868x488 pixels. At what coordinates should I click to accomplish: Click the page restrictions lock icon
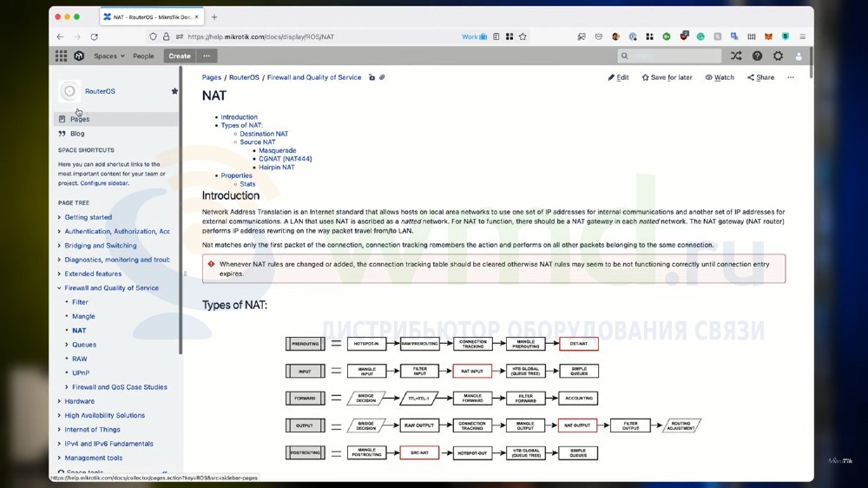coord(372,77)
